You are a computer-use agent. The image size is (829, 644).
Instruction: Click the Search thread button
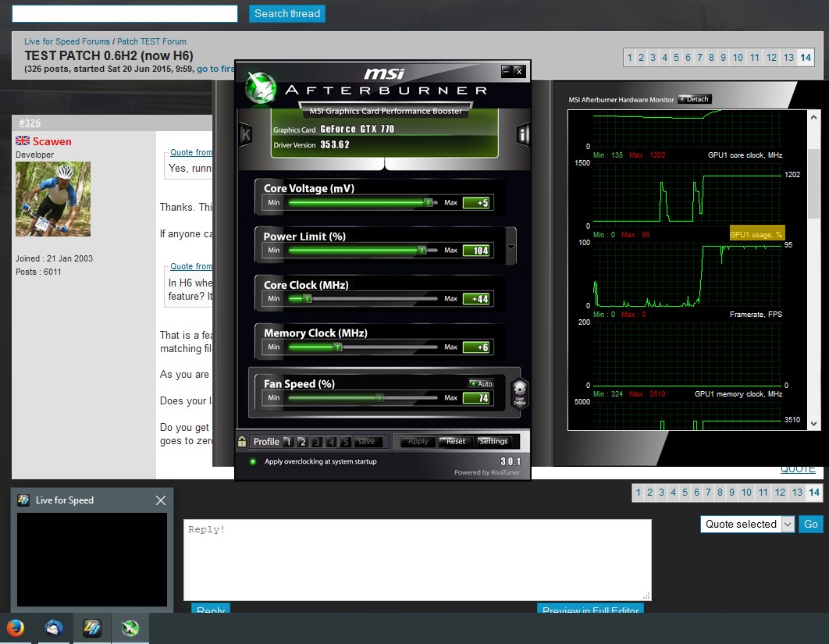click(x=287, y=14)
